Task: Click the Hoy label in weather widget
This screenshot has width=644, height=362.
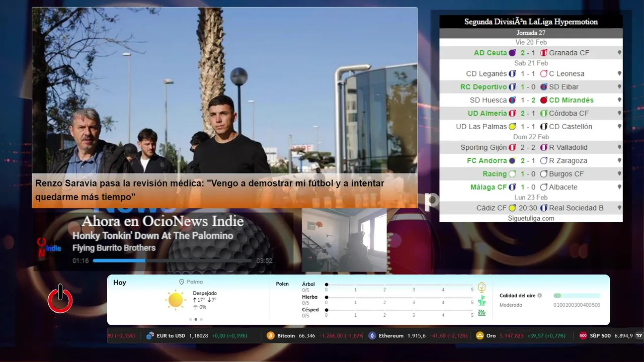Action: 120,283
